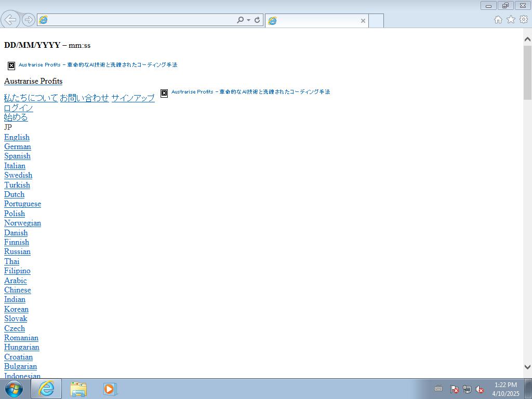The height and width of the screenshot is (399, 532).
Task: Switch language to Norwegian
Action: click(23, 223)
